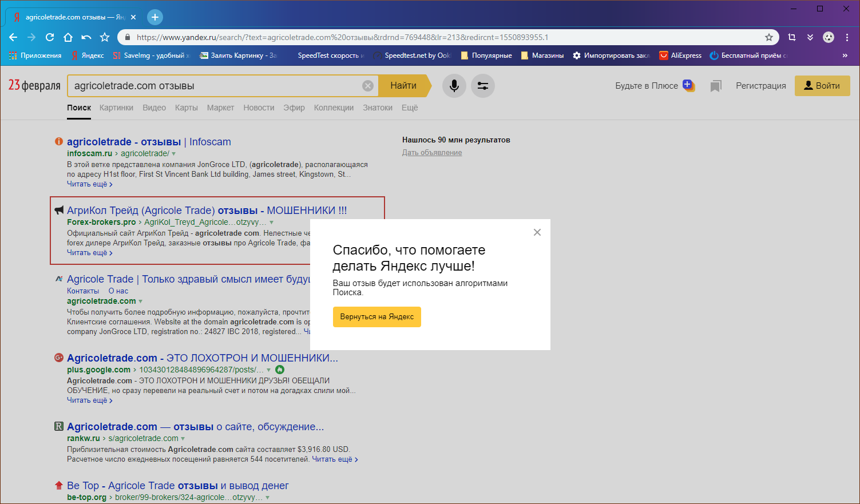The image size is (860, 504).
Task: Close the agricoletrade.com отзывы tab
Action: [x=133, y=17]
